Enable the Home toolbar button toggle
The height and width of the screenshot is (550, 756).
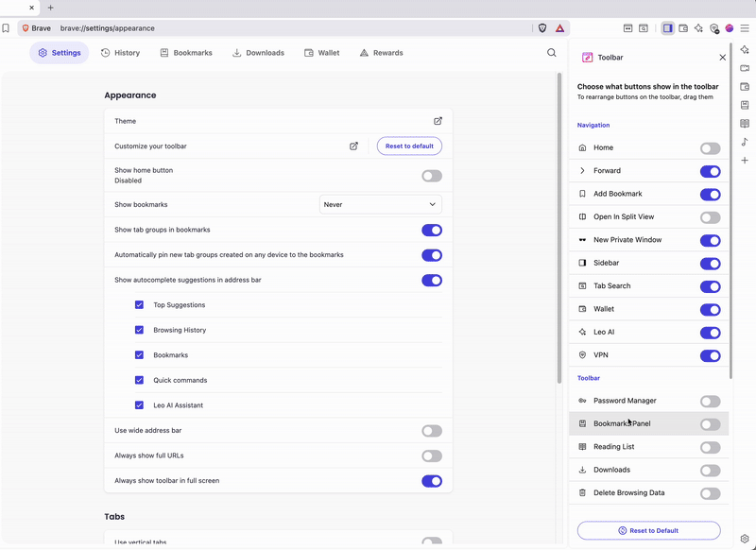(x=711, y=148)
